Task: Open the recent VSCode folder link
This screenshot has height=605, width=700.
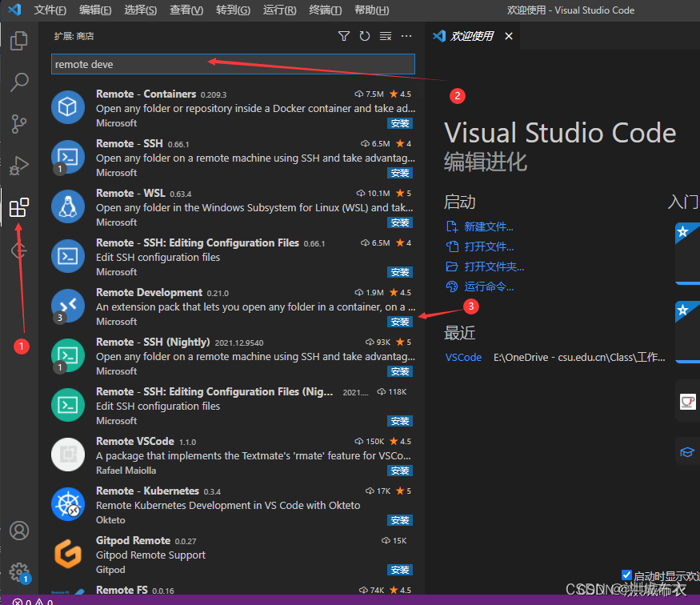Action: click(463, 357)
